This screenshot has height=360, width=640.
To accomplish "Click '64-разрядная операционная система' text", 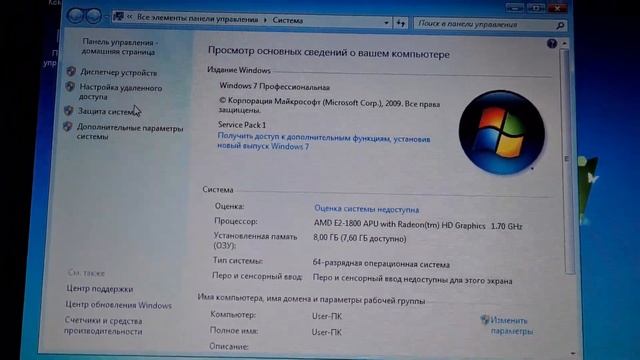I will pos(381,264).
